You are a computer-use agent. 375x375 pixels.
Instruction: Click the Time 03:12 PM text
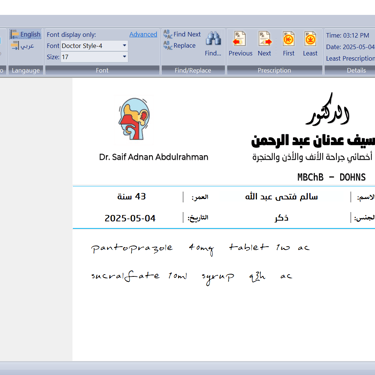point(348,35)
